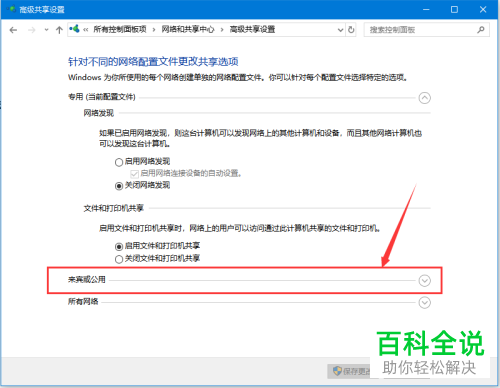Maximize the 高级共享设置 window
Image resolution: width=500 pixels, height=388 pixels.
(454, 9)
